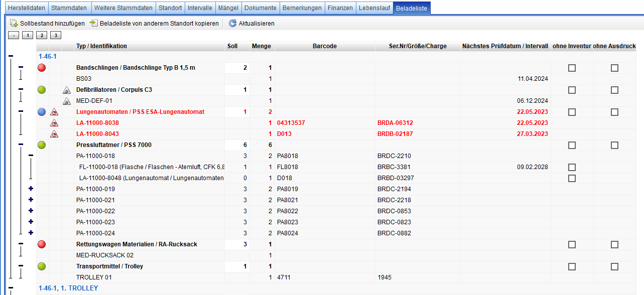Expand the PA-11000-019 entry
Screen dimensions: 644x295
(31, 189)
